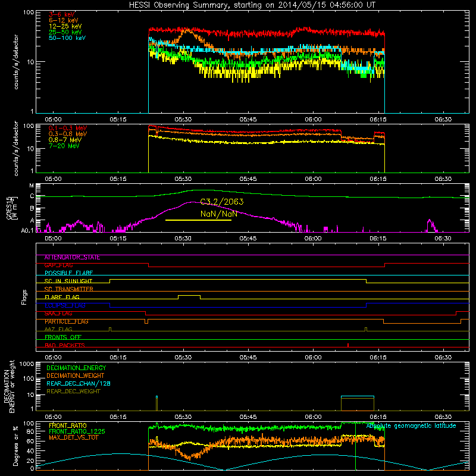The width and height of the screenshot is (476, 476).
Task: Select the SC_IN_SUNLIGHT flag label
Action: tap(68, 281)
